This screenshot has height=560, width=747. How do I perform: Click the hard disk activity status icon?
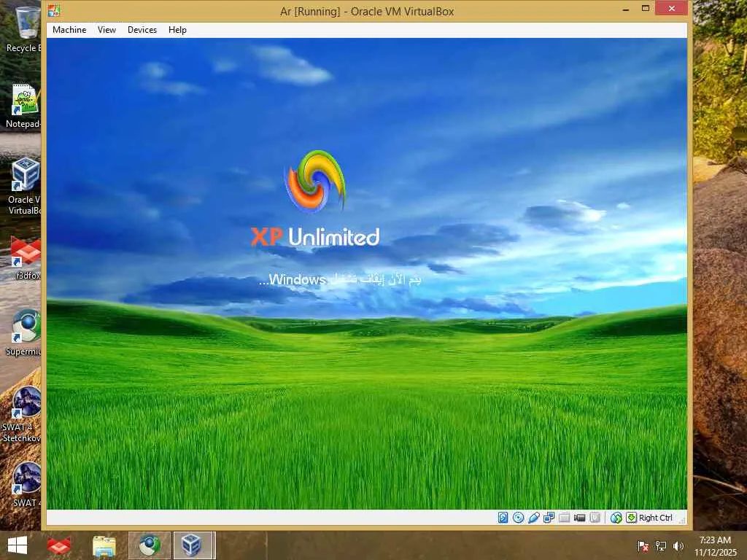pos(503,518)
